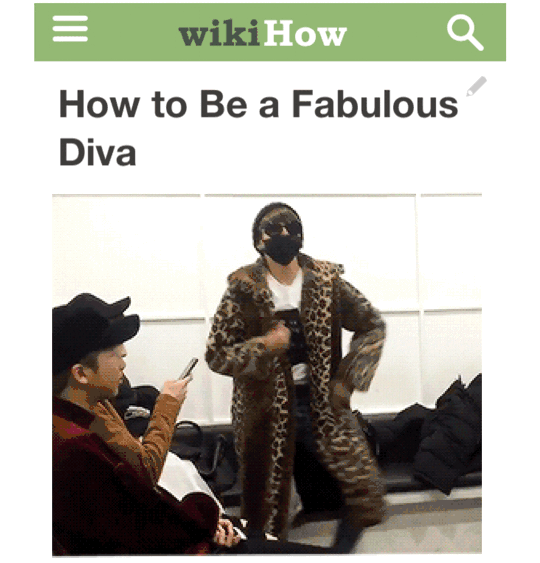This screenshot has width=540, height=563.
Task: Click the word "Fabulous" in the title
Action: point(375,103)
